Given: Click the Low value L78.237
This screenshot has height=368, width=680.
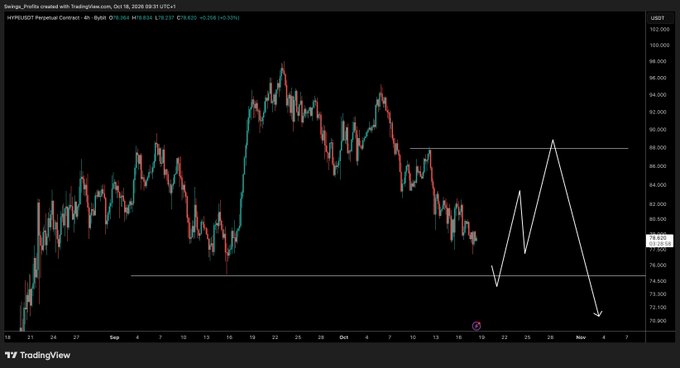Looking at the screenshot, I should pos(164,18).
